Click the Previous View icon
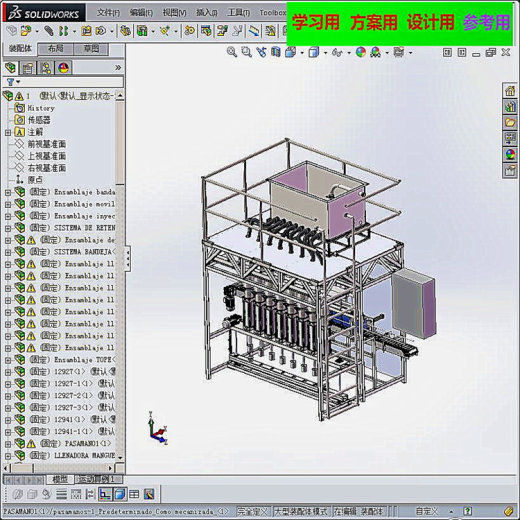The image size is (520, 520). click(x=261, y=52)
